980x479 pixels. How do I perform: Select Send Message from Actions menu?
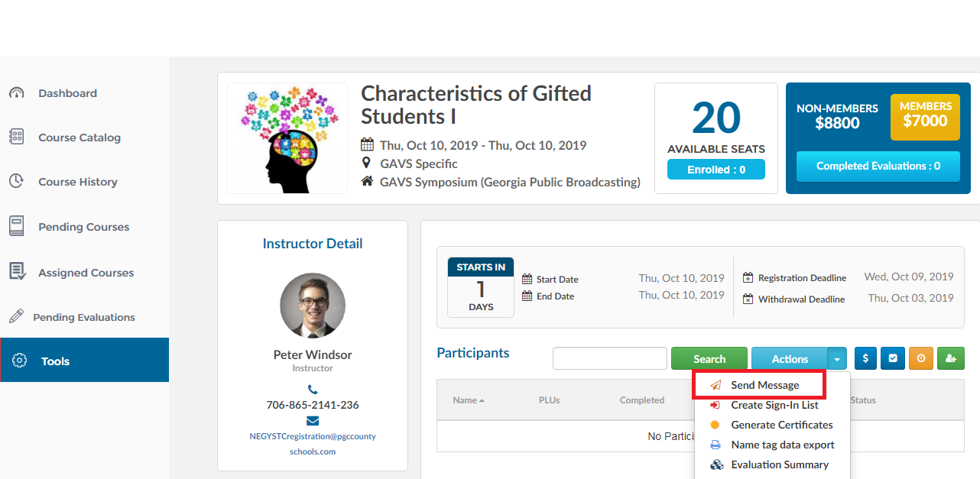tap(764, 385)
